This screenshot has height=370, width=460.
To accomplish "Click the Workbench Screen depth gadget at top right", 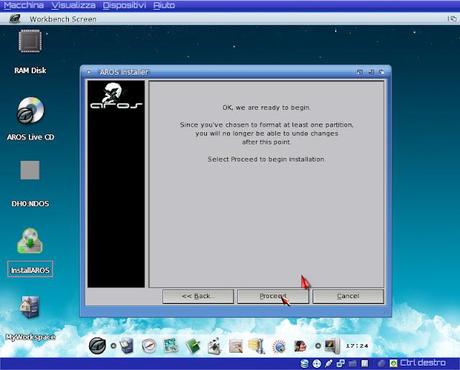I will (452, 19).
